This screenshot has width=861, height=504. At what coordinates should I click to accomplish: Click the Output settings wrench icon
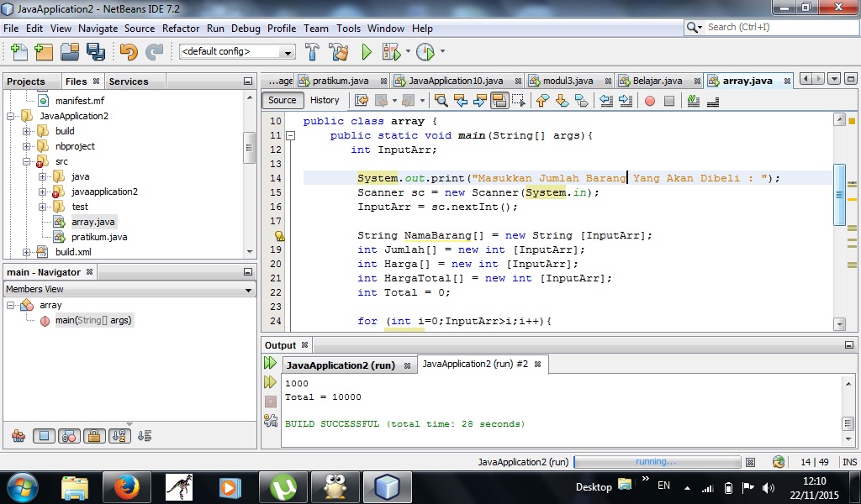(270, 420)
